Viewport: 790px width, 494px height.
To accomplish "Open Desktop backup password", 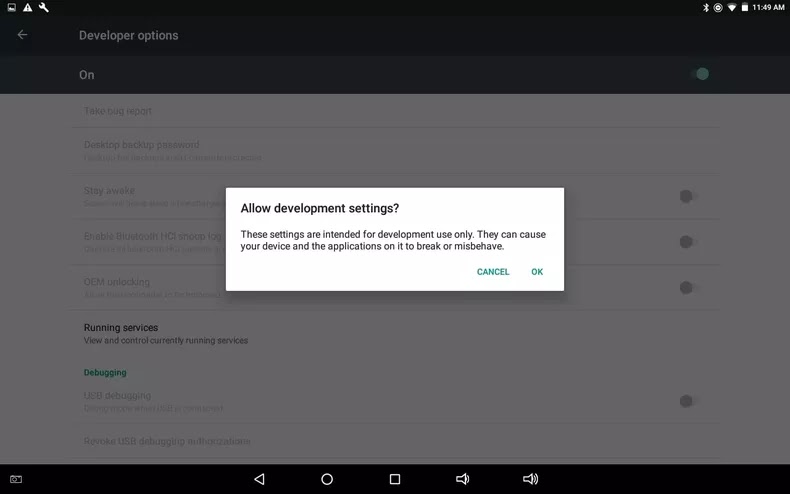I will [394, 150].
